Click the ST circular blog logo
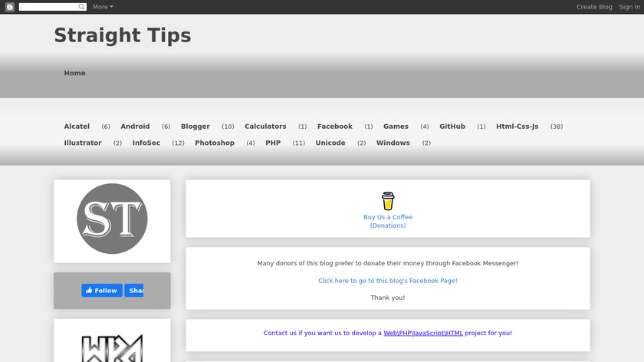The width and height of the screenshot is (644, 362). tap(112, 219)
